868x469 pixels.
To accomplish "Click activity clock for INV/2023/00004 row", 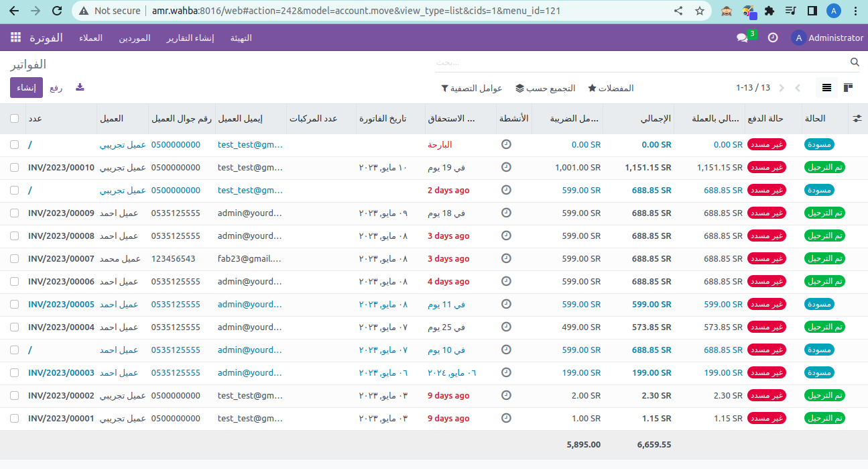I will click(x=506, y=327).
